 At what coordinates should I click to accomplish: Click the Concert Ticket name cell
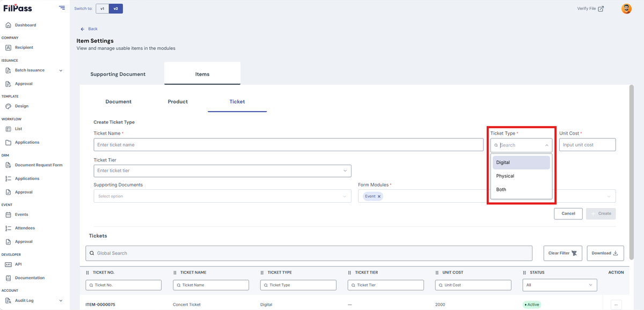coord(187,305)
